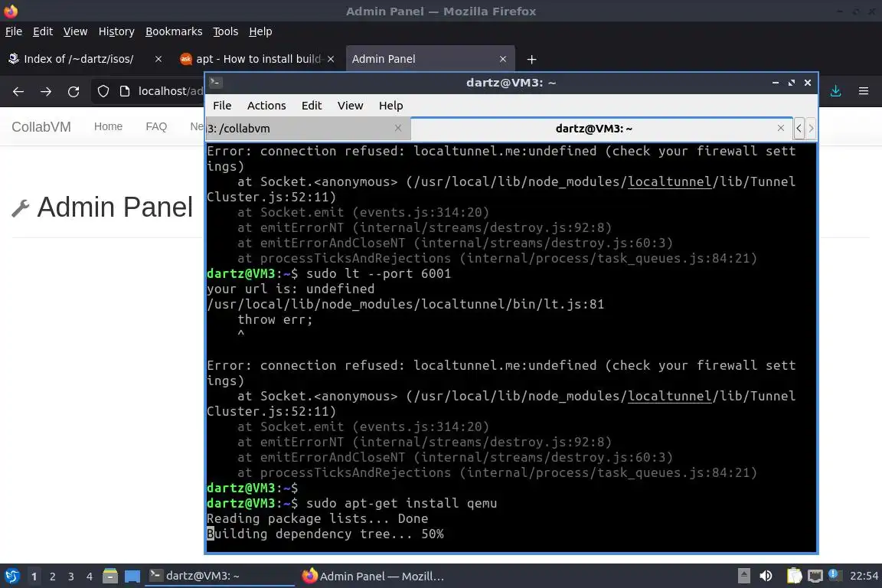Open the terminal Actions menu
Screen dimensions: 882x588
point(266,106)
